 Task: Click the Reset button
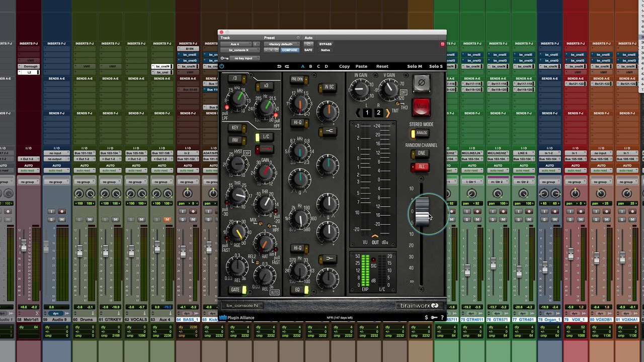[382, 66]
